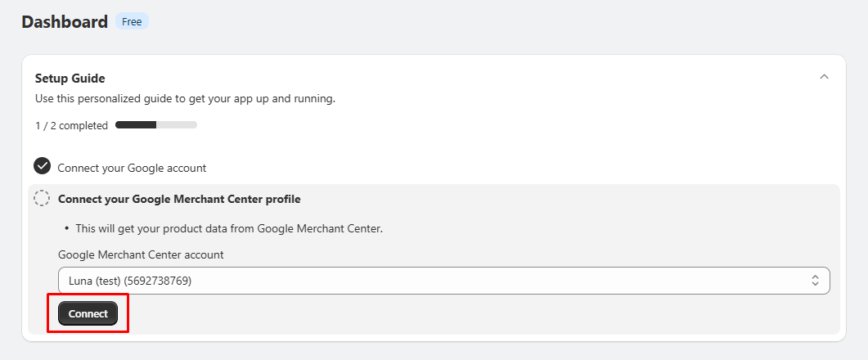
Task: Select "Connect your Google Merchant Center profile" step
Action: pyautogui.click(x=179, y=199)
